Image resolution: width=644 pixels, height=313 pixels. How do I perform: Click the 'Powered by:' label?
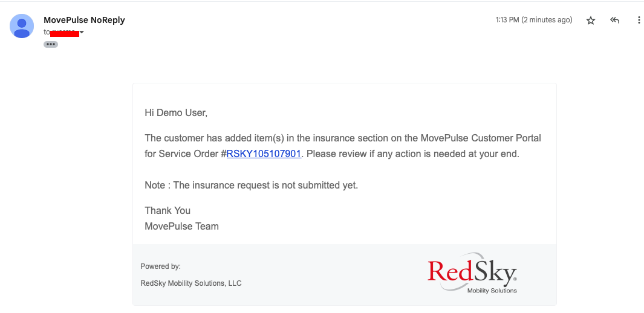point(161,266)
